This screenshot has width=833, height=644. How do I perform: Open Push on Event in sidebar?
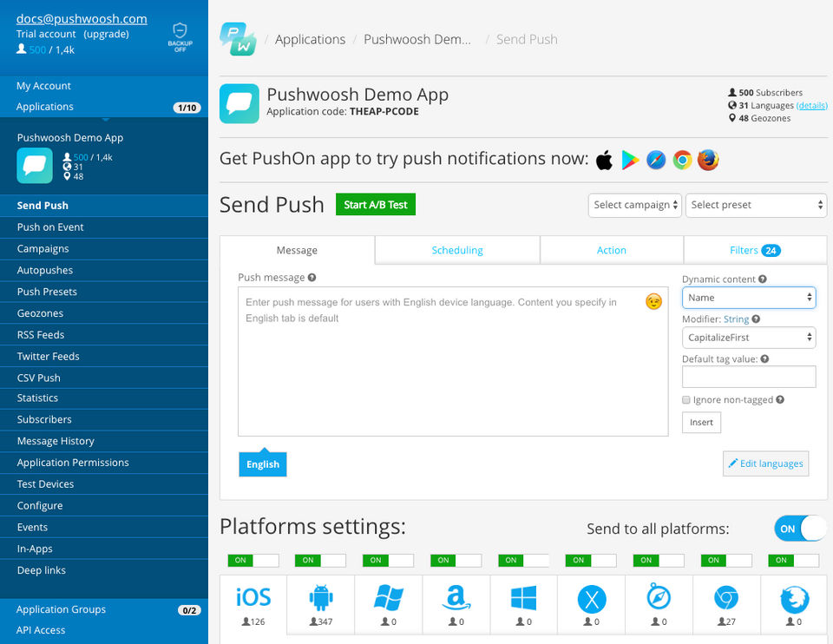coord(104,227)
